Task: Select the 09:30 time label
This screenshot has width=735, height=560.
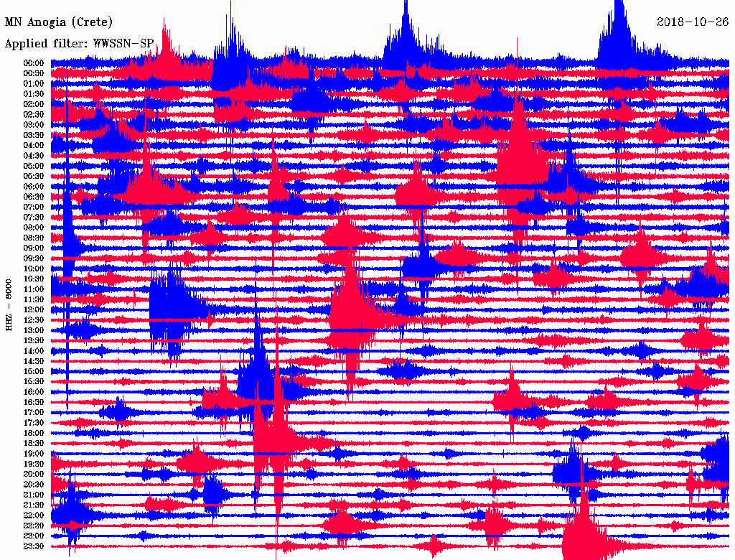Action: click(x=34, y=258)
